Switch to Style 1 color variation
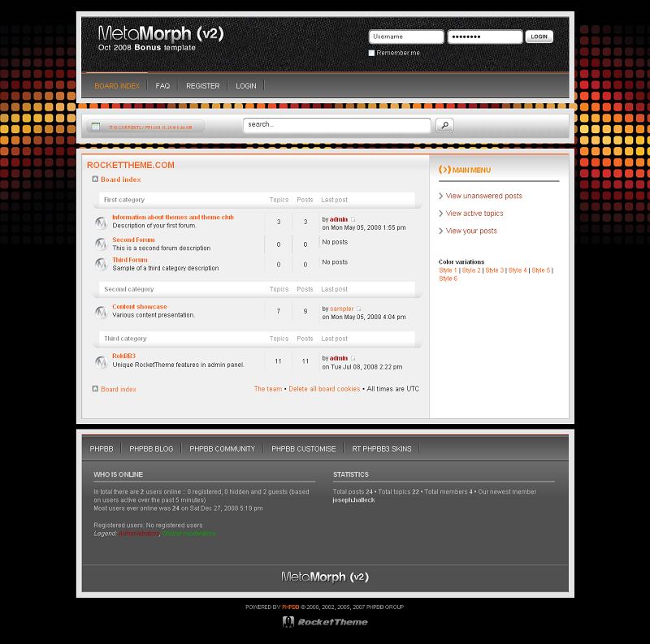 [448, 270]
